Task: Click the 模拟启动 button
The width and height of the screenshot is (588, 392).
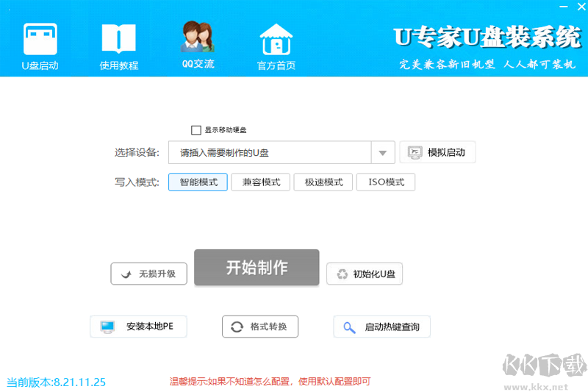Action: point(437,152)
